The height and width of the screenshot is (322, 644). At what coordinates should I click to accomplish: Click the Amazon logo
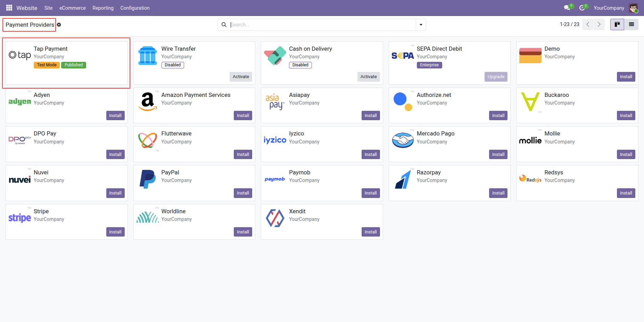pos(148,101)
